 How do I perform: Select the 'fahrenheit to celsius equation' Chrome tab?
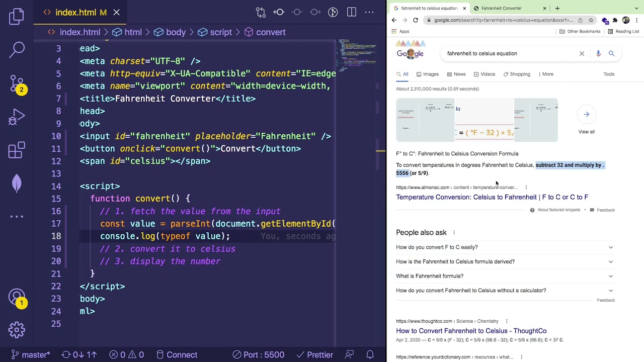pyautogui.click(x=429, y=8)
